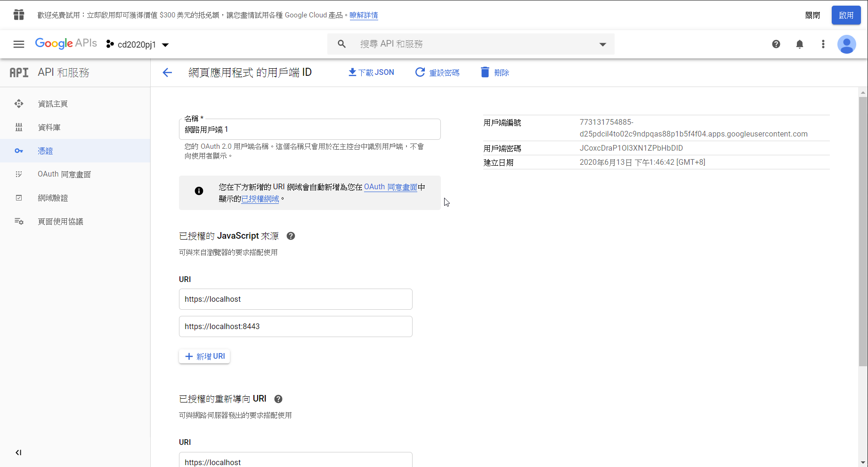The height and width of the screenshot is (467, 868).
Task: Click help icon beside 已授權的重新導向 URI
Action: pyautogui.click(x=278, y=399)
